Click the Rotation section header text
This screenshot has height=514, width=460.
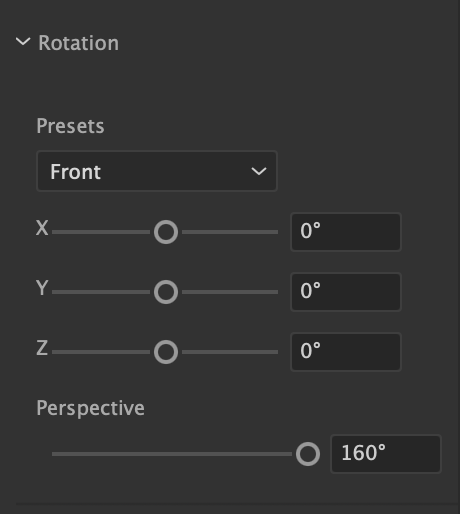[79, 43]
